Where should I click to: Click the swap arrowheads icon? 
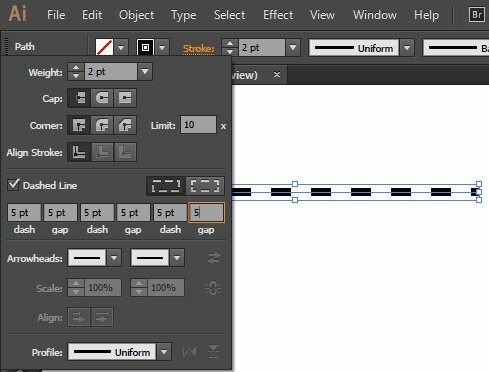click(x=214, y=258)
